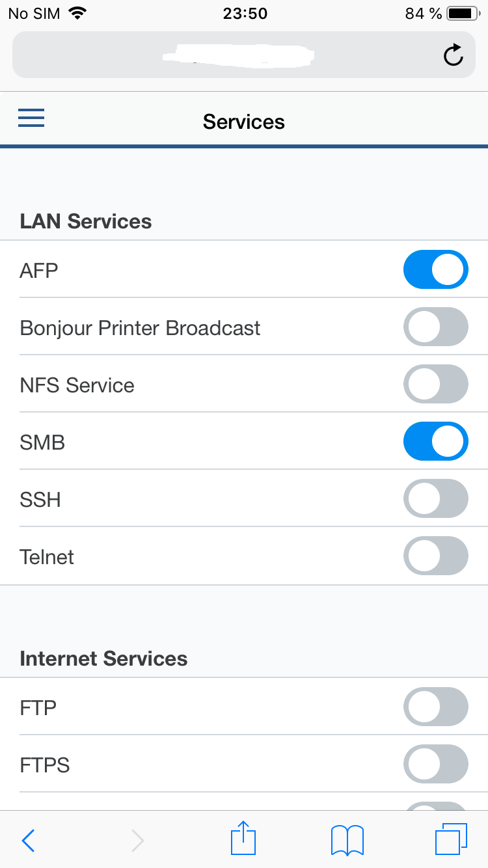The image size is (488, 868).
Task: Open the Bookmarks book icon
Action: (x=347, y=839)
